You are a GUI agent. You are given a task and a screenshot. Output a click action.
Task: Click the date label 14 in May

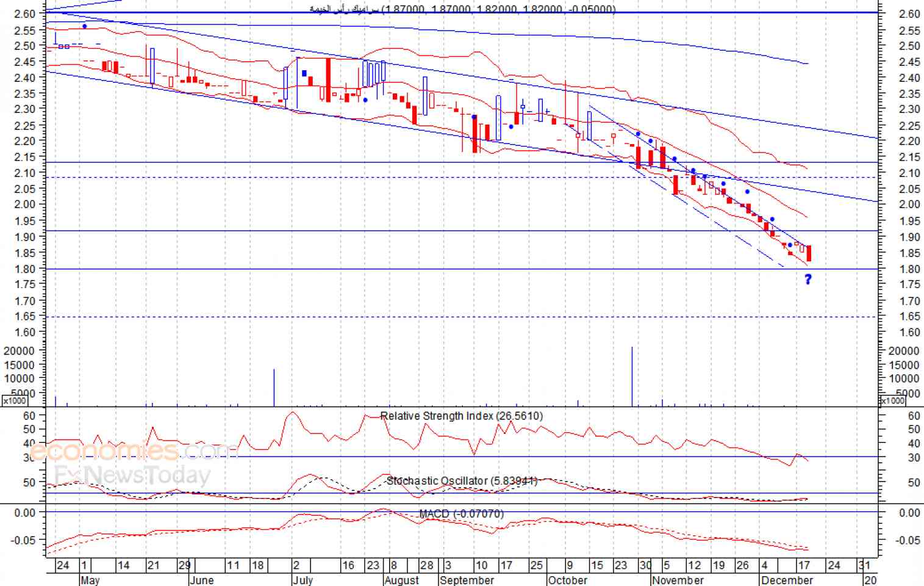coord(123,565)
